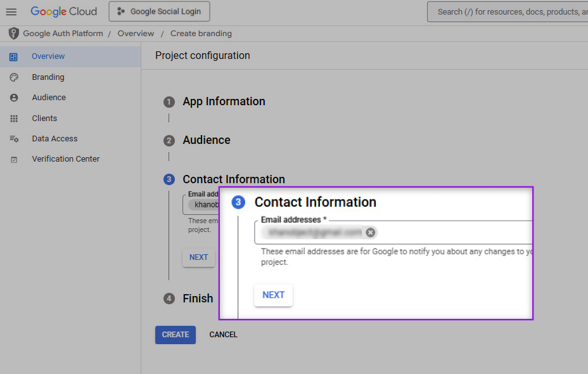Image resolution: width=588 pixels, height=374 pixels.
Task: Click the Google Auth Platform shield icon
Action: coord(14,34)
